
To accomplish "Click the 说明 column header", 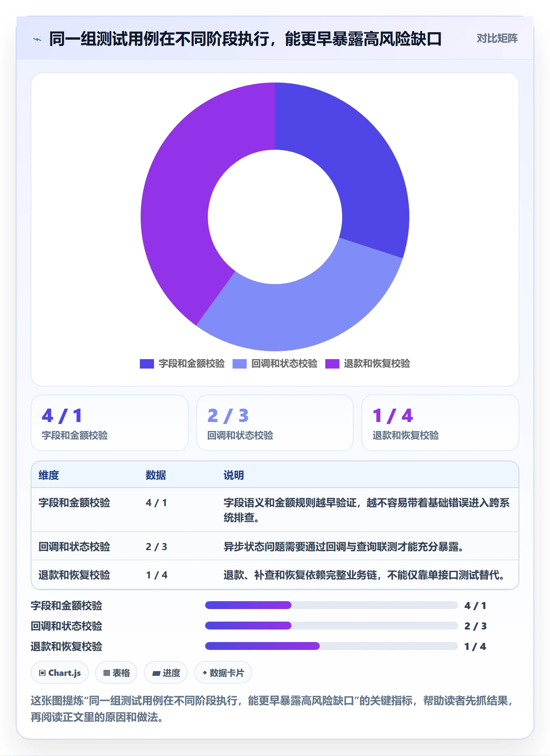I will [x=234, y=475].
